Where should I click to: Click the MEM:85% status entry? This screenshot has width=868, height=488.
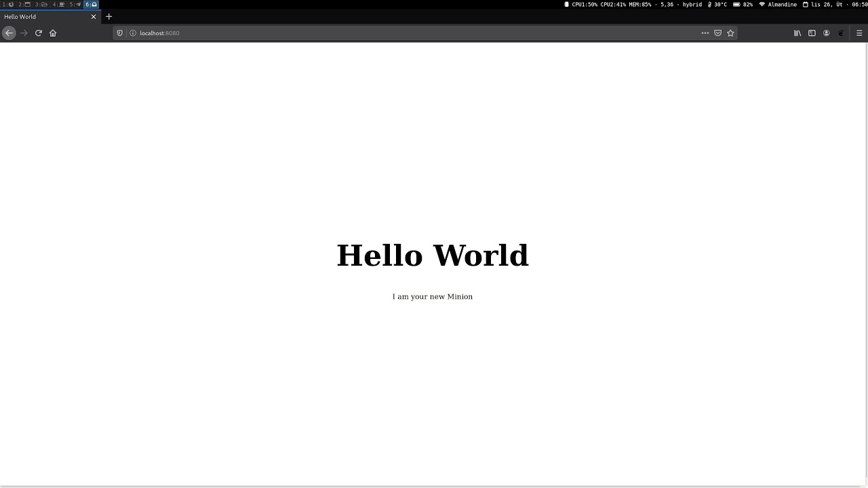pos(640,4)
